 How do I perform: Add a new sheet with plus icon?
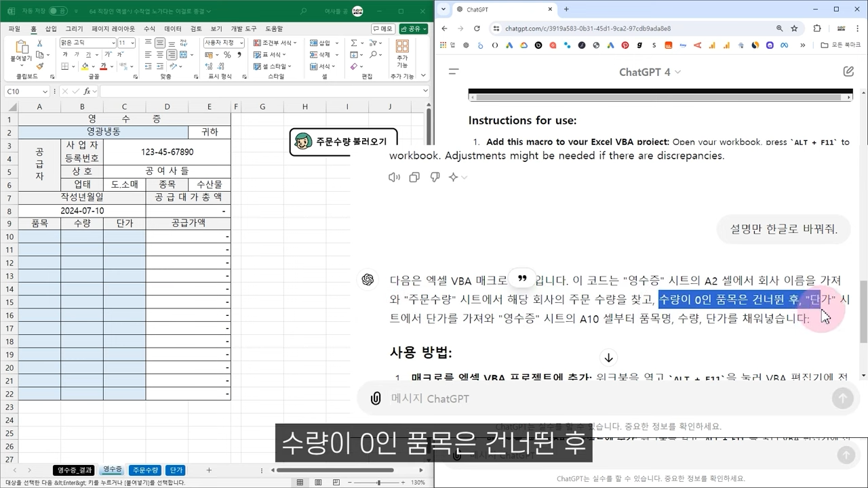click(x=209, y=470)
